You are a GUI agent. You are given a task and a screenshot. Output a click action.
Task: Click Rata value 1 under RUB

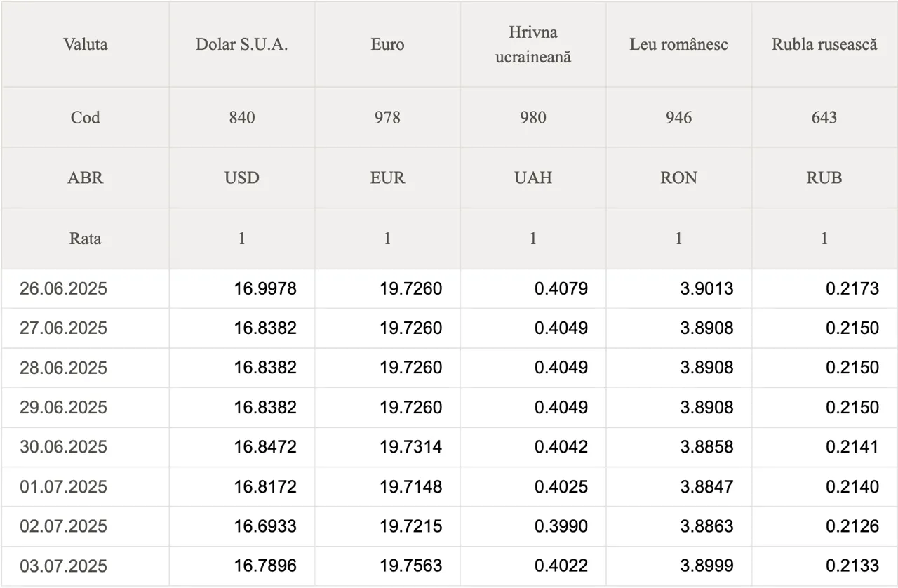(x=824, y=239)
